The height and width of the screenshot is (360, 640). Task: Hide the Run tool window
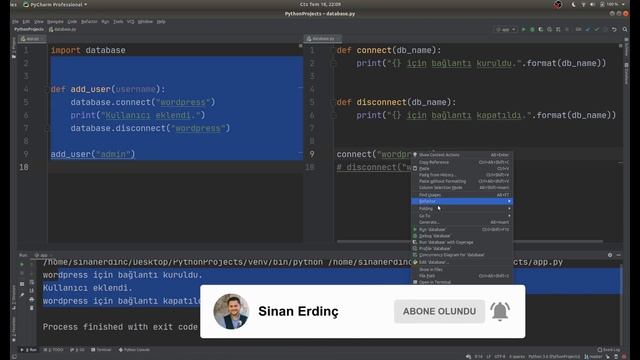click(619, 255)
